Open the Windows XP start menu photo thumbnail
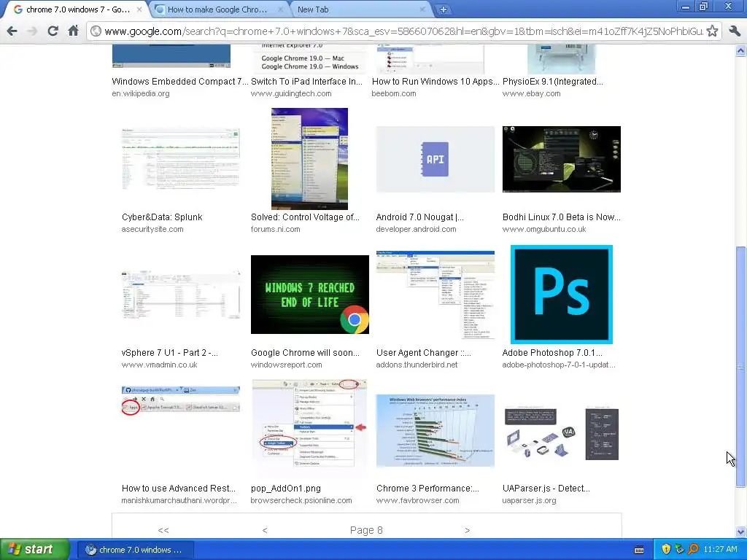The image size is (747, 560). tap(309, 159)
